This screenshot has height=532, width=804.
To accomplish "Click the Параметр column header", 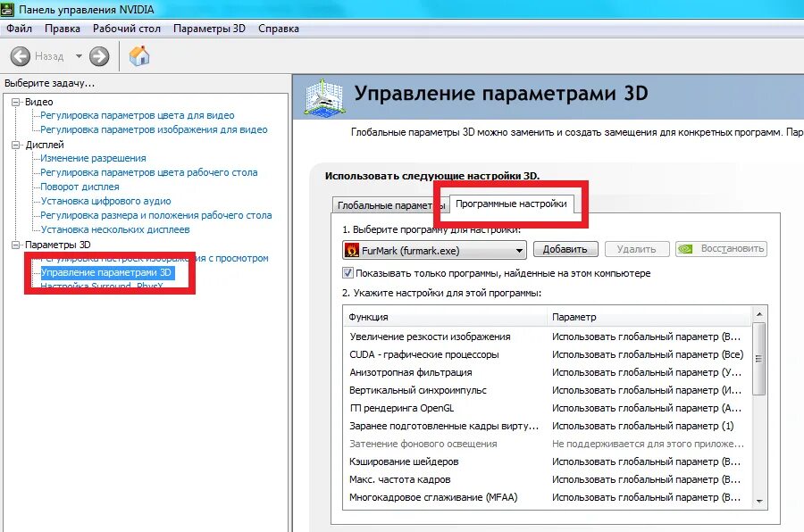I will pos(649,317).
